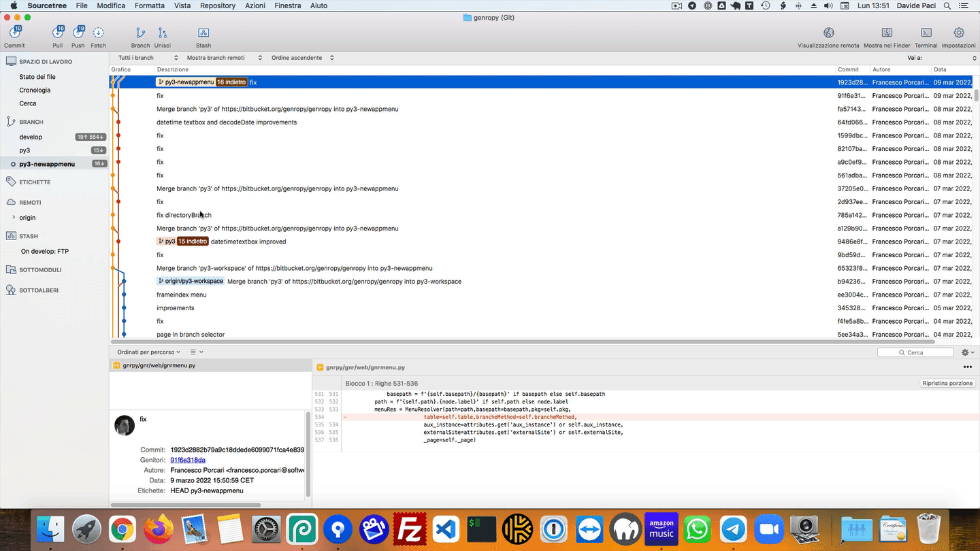Click the ETICHETTE sidebar section
980x551 pixels.
click(x=35, y=182)
